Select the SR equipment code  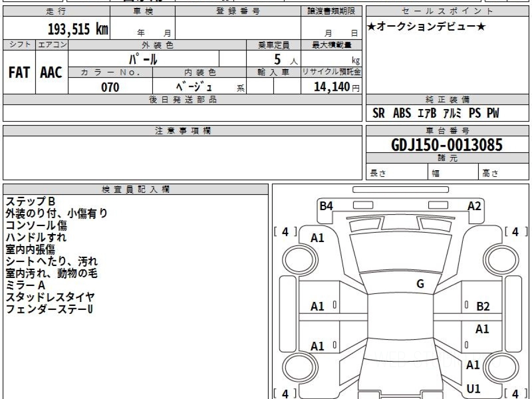click(379, 113)
